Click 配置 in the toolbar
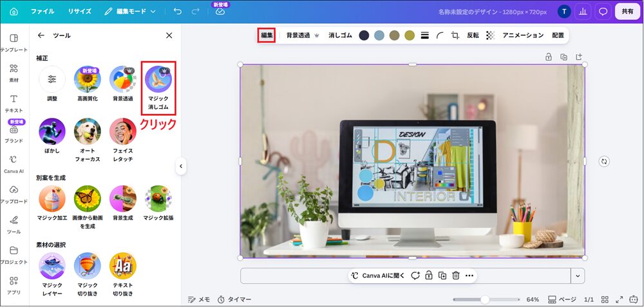The image size is (644, 307). point(558,35)
